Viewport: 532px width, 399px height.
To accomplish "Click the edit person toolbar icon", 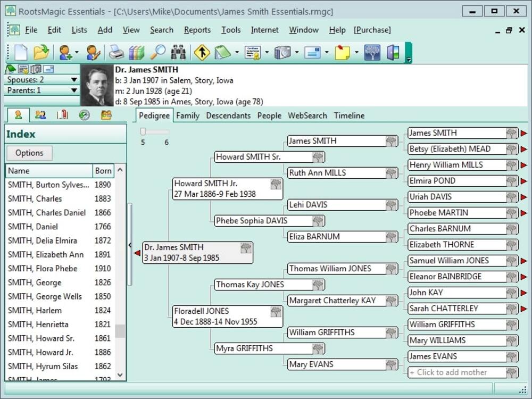I will (x=94, y=52).
